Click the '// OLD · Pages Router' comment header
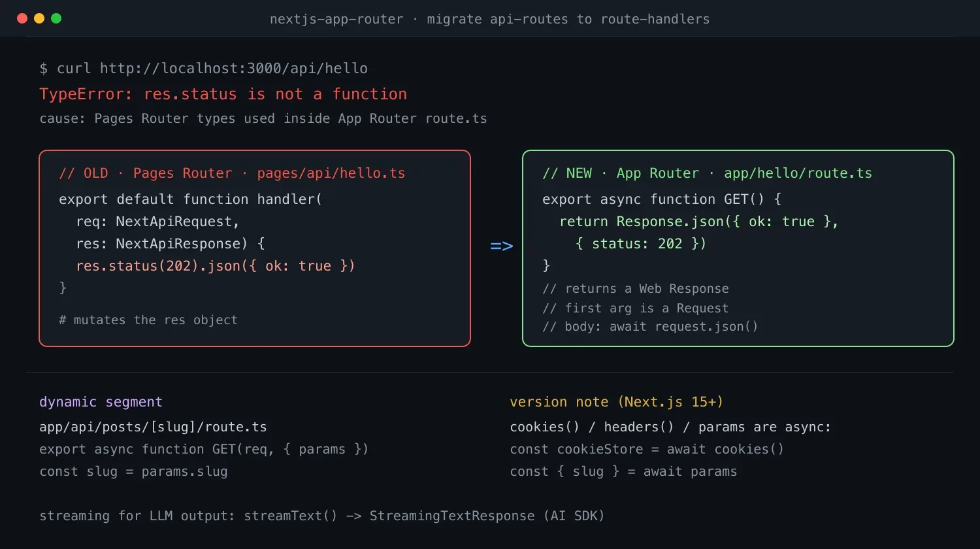The image size is (980, 549). [x=232, y=173]
